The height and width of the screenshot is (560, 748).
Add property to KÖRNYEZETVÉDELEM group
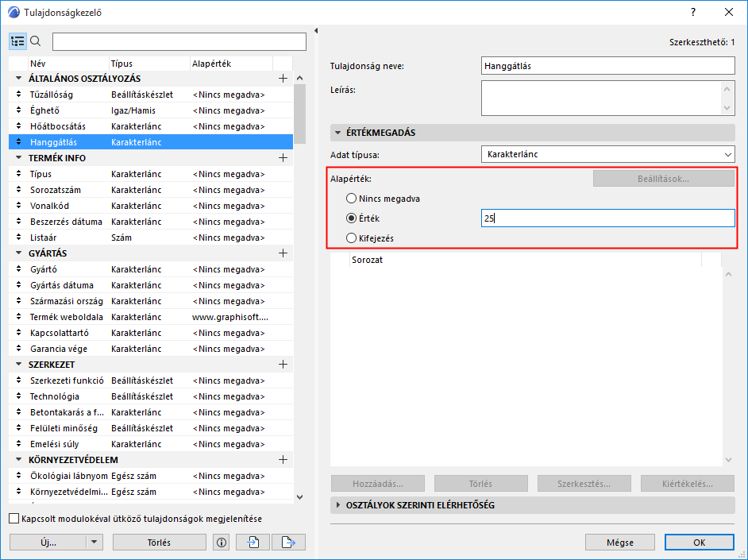[x=283, y=460]
